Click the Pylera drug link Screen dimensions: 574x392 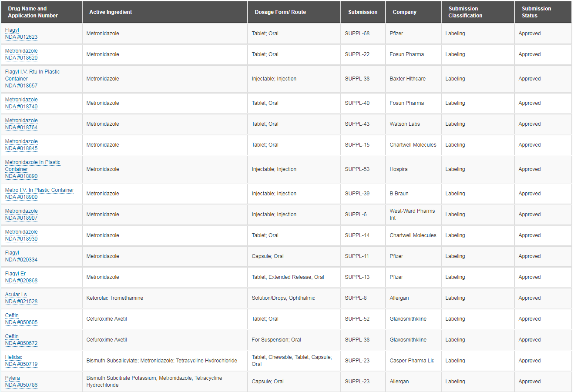coord(13,378)
